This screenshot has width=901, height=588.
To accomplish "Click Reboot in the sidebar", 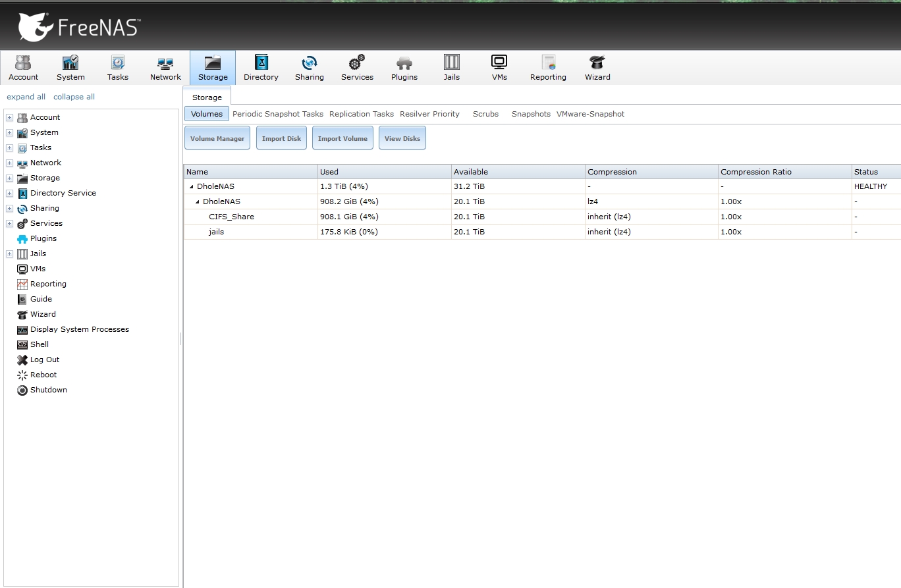I will pyautogui.click(x=43, y=375).
